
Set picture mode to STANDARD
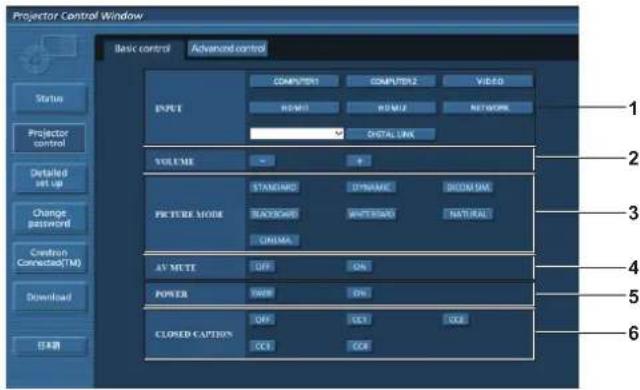[x=274, y=187]
